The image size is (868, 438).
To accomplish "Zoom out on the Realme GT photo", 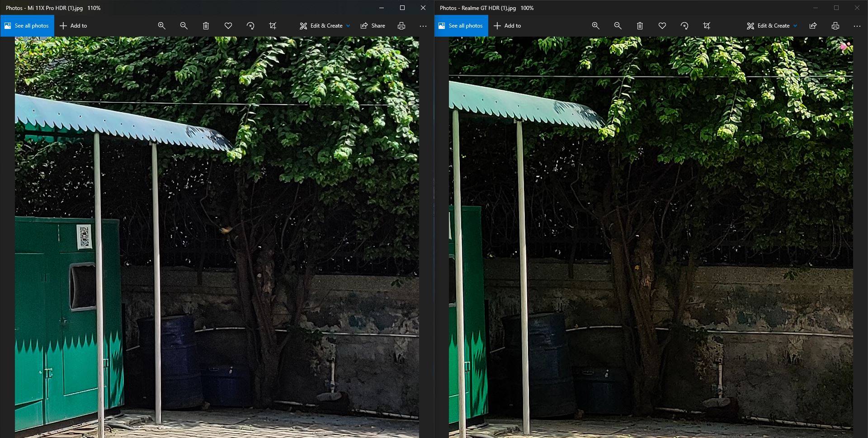I will click(618, 26).
